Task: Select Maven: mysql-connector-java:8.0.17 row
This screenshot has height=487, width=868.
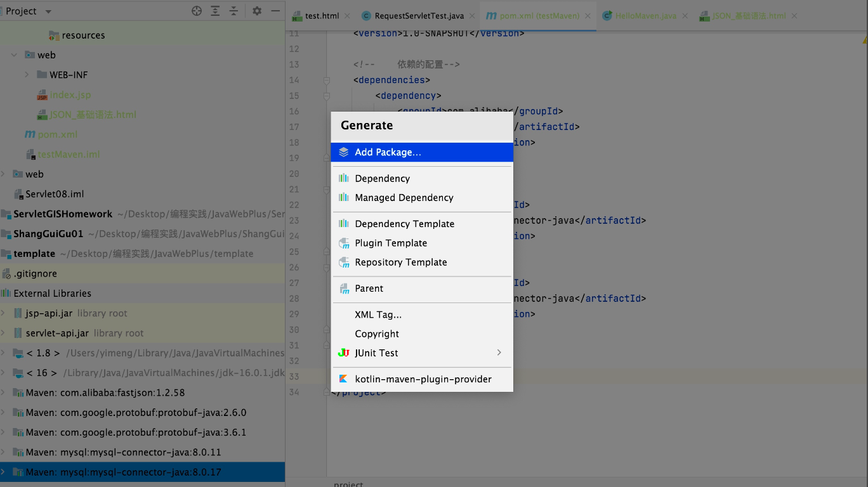Action: coord(142,472)
